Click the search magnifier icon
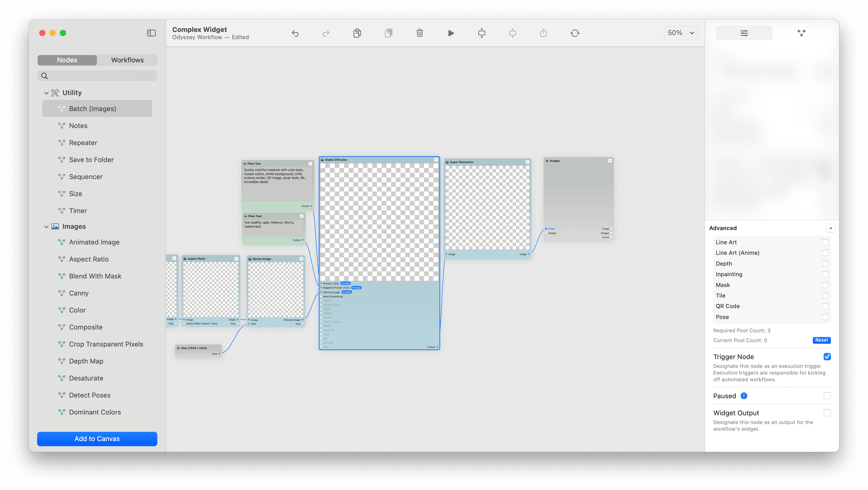Image resolution: width=868 pixels, height=490 pixels. pyautogui.click(x=44, y=76)
